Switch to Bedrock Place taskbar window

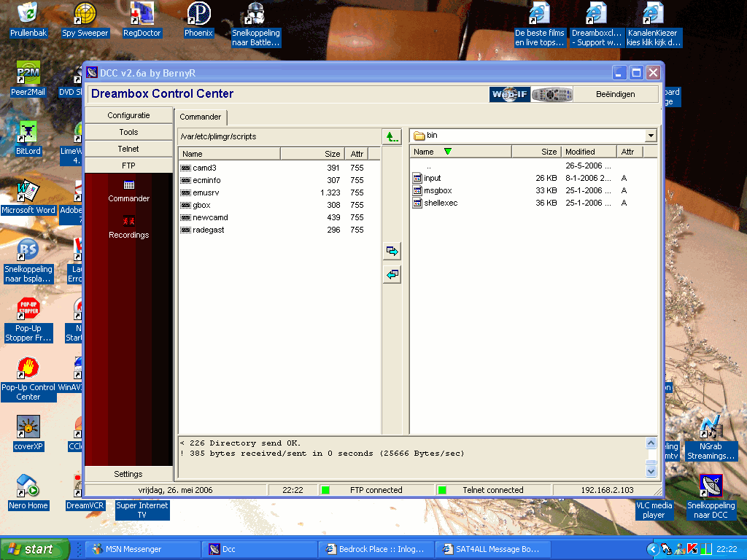click(x=376, y=549)
